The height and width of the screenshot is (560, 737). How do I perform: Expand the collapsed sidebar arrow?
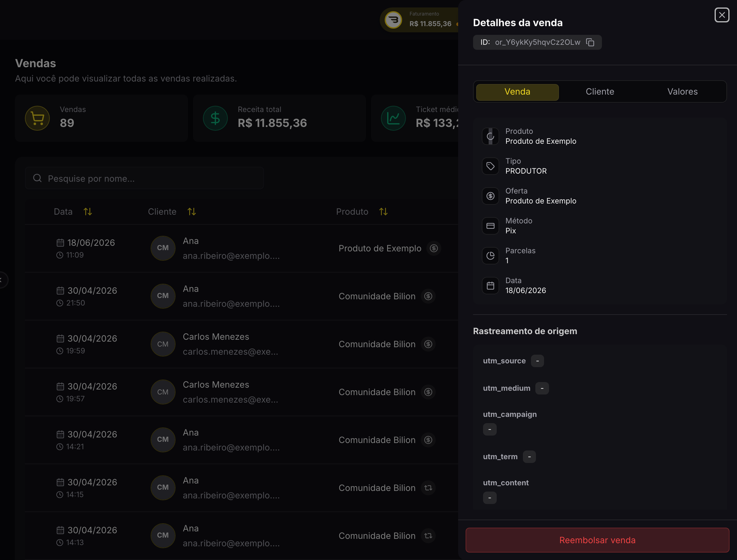point(2,280)
